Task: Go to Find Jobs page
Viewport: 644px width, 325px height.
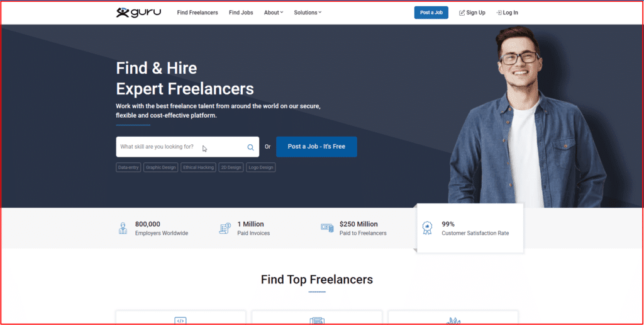Action: coord(241,13)
